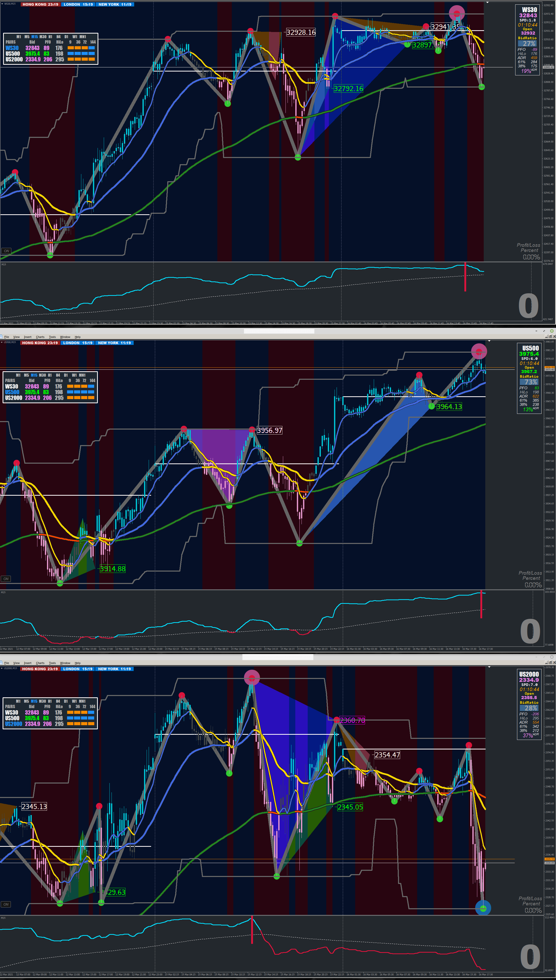Select the US2000 pair in the US500 chart panel

(x=13, y=398)
